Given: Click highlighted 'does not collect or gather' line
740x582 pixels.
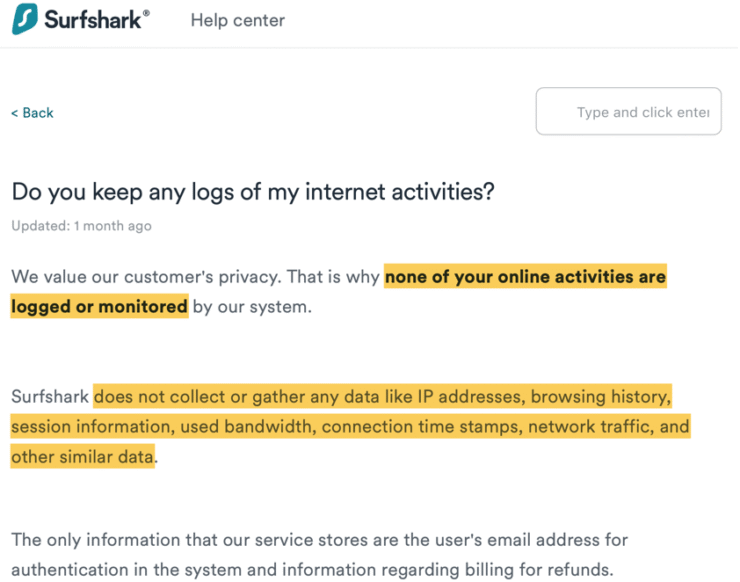Looking at the screenshot, I should pos(382,396).
